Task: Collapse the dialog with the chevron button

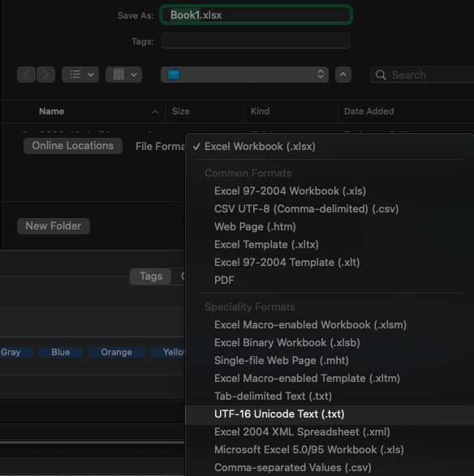Action: (343, 75)
